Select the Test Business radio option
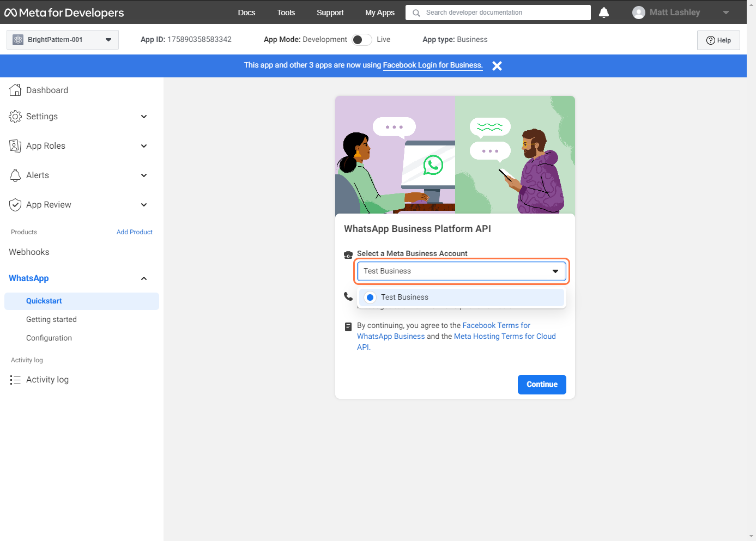The height and width of the screenshot is (541, 756). pyautogui.click(x=370, y=297)
